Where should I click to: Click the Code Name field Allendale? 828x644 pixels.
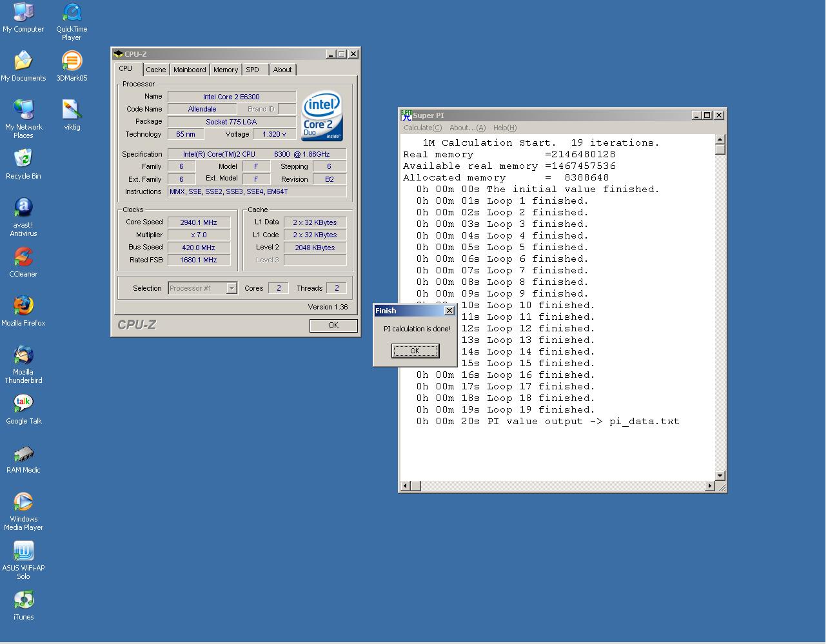pyautogui.click(x=202, y=109)
